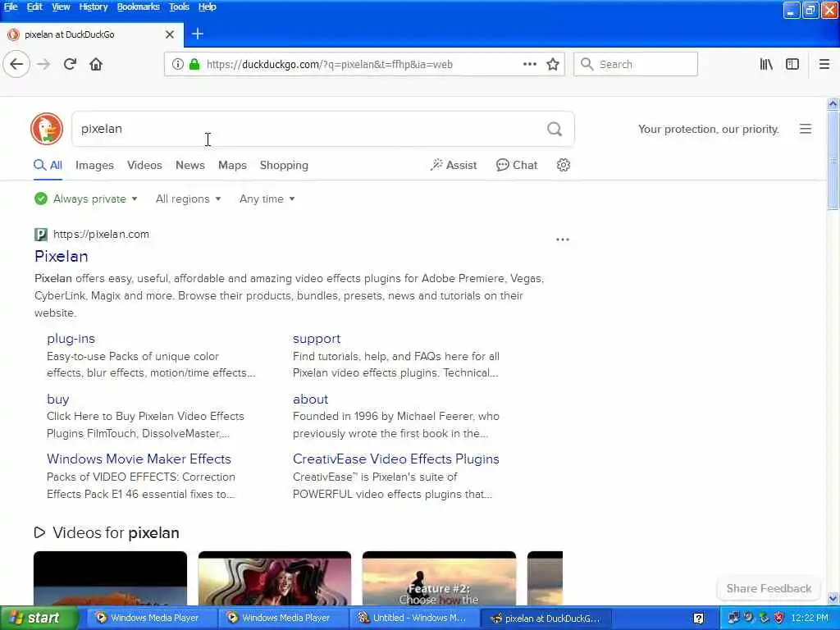Click the page scrollbar up arrow
This screenshot has width=840, height=630.
coord(833,103)
